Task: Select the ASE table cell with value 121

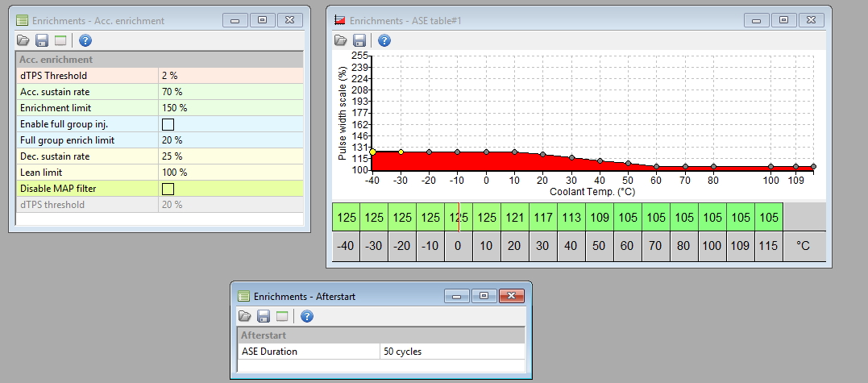Action: (x=514, y=217)
